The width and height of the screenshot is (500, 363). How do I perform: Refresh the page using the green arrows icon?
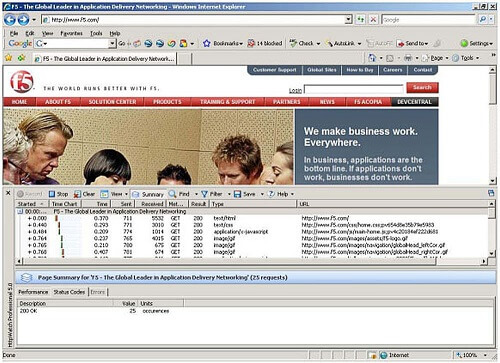tap(360, 20)
